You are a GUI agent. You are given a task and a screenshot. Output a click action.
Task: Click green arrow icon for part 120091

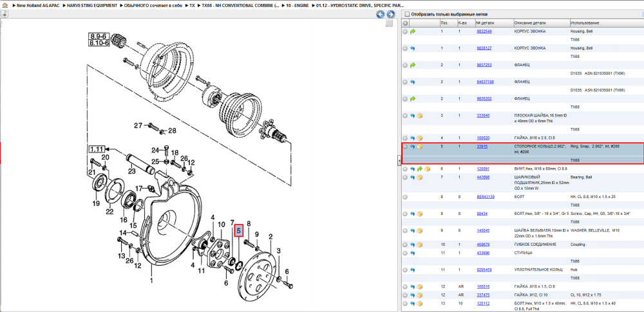[420, 169]
